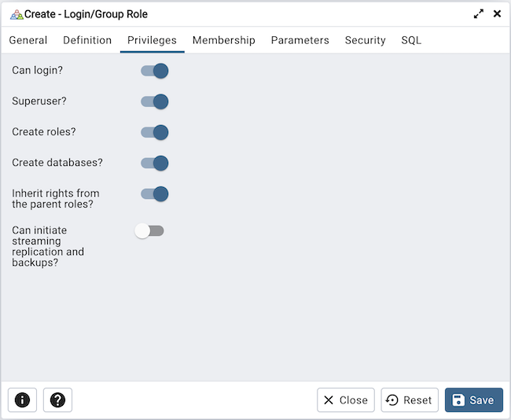Turn off 'Create roles?' switch
The height and width of the screenshot is (420, 511).
tap(154, 132)
